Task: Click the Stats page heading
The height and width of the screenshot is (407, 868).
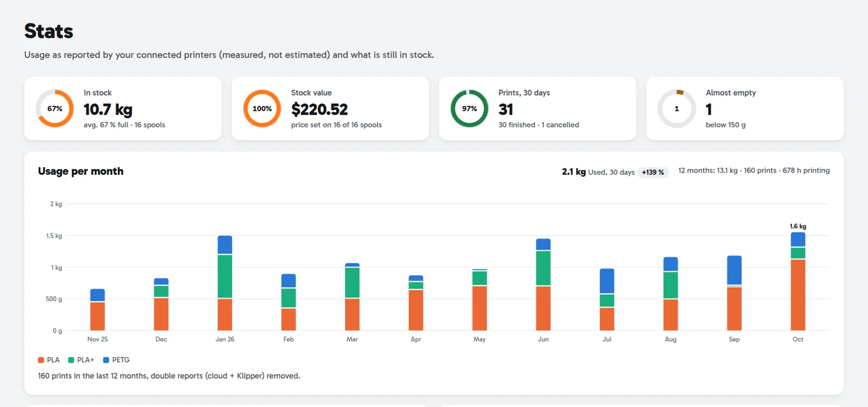Action: 49,31
